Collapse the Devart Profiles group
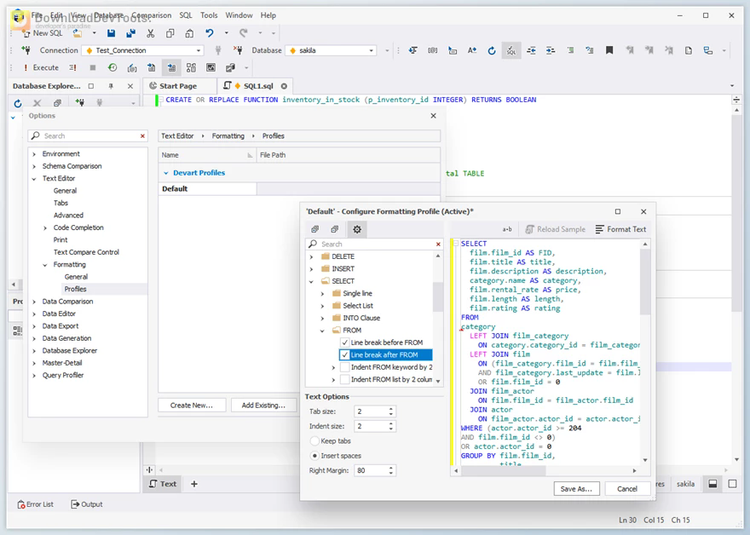This screenshot has height=535, width=750. [x=166, y=173]
